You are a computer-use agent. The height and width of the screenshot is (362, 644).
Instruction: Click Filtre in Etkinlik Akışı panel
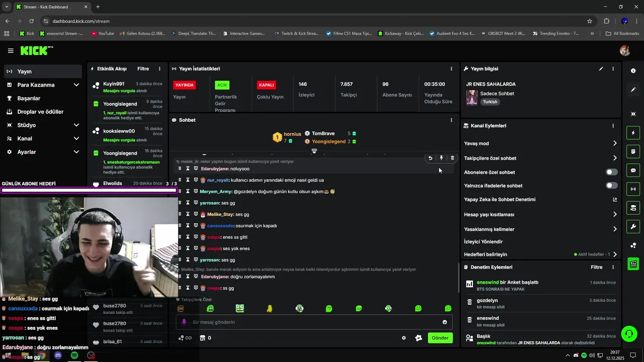(x=143, y=69)
